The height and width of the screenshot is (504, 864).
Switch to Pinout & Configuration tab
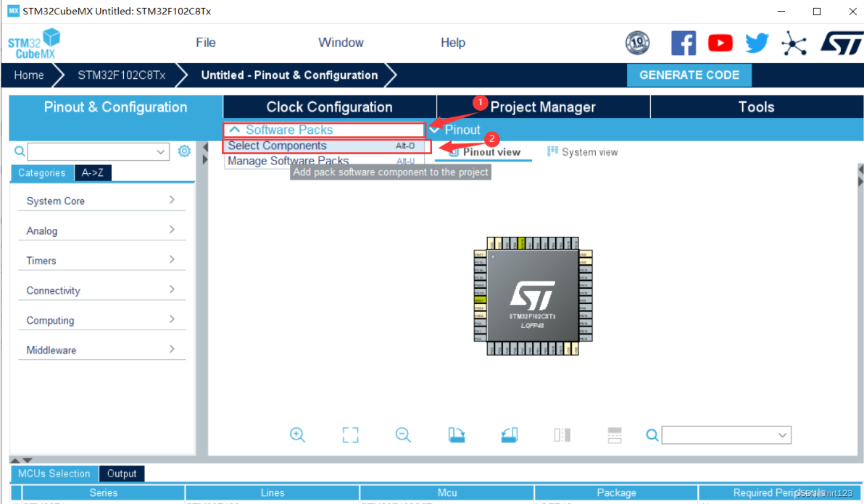pos(116,106)
